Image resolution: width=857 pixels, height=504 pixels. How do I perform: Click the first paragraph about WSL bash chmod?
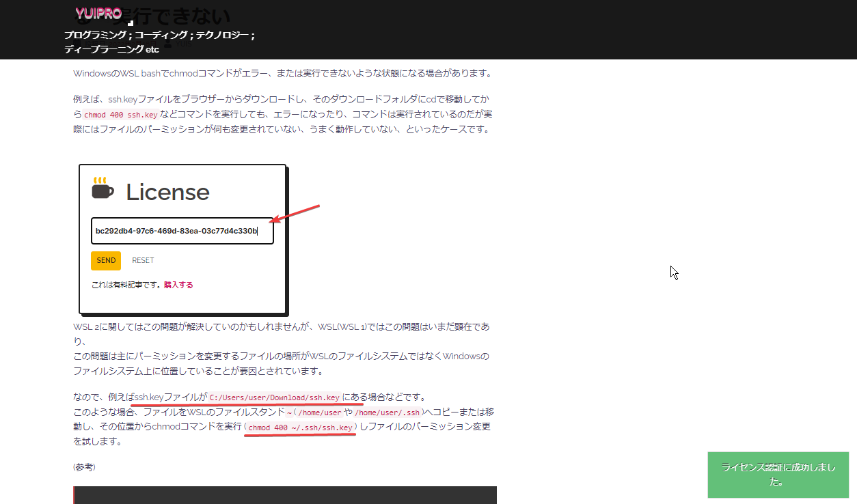282,74
